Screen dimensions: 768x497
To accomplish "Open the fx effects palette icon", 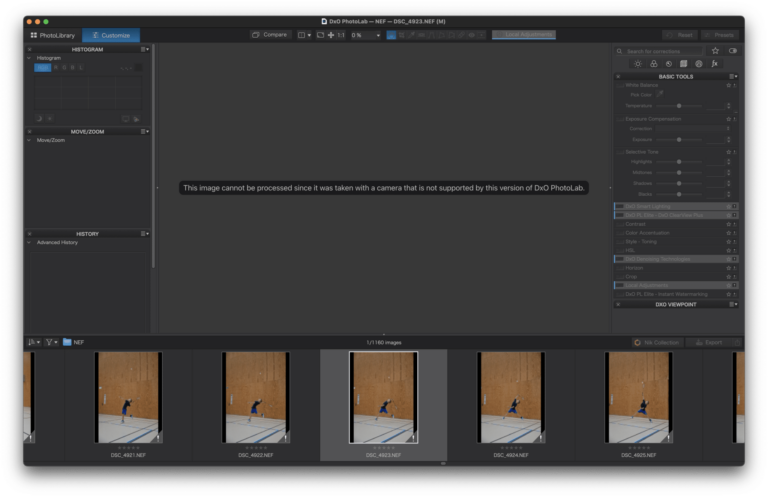I will [713, 63].
